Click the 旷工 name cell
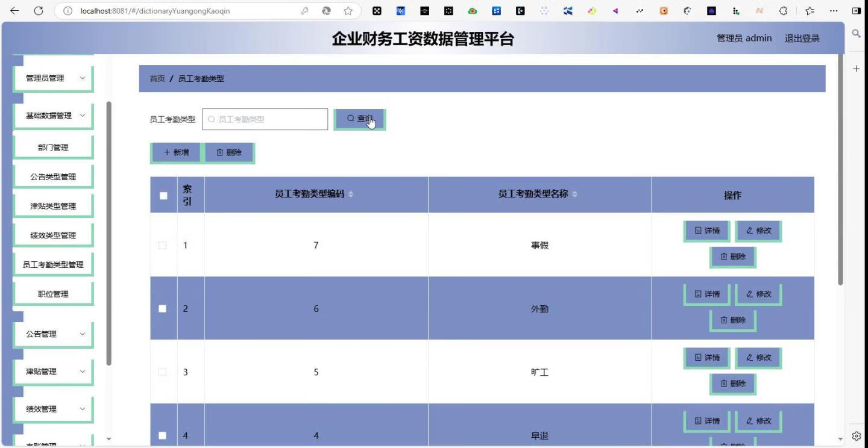 pyautogui.click(x=539, y=372)
